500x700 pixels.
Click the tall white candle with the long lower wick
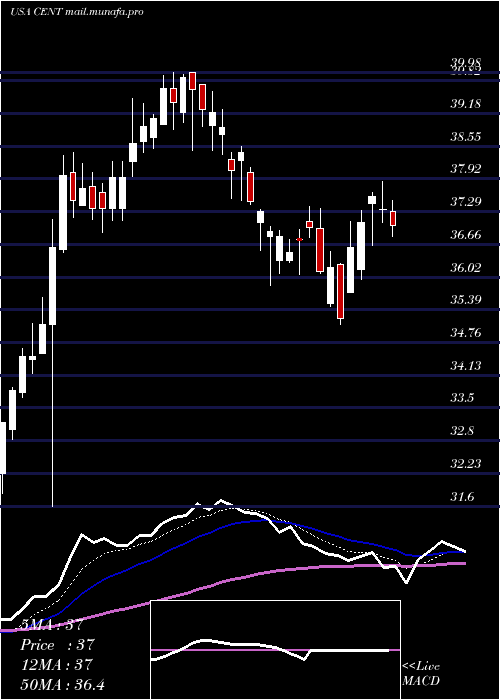pos(53,362)
